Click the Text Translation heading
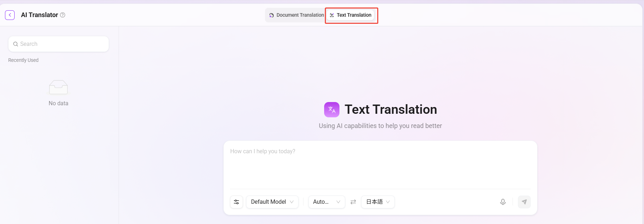This screenshot has width=644, height=224. [x=391, y=110]
